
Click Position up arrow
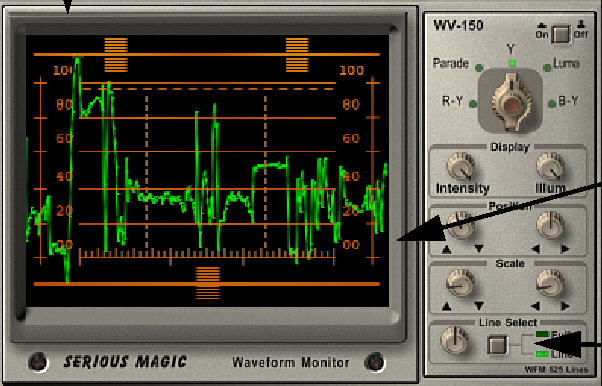pyautogui.click(x=447, y=249)
